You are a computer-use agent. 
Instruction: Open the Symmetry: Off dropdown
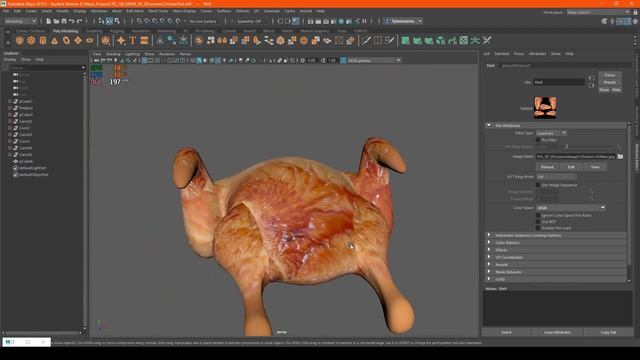pyautogui.click(x=249, y=21)
